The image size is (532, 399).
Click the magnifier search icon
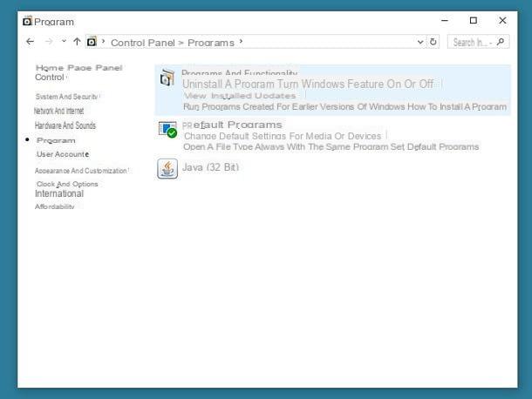tap(501, 42)
